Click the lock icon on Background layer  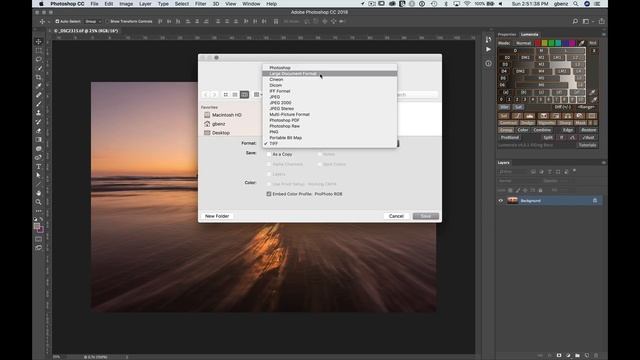(x=595, y=200)
